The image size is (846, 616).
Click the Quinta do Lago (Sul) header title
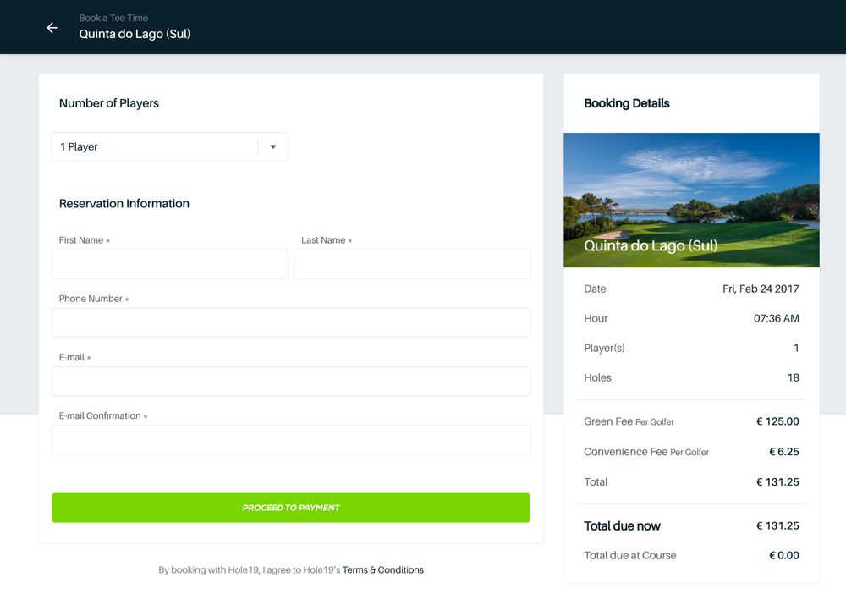[x=135, y=35]
